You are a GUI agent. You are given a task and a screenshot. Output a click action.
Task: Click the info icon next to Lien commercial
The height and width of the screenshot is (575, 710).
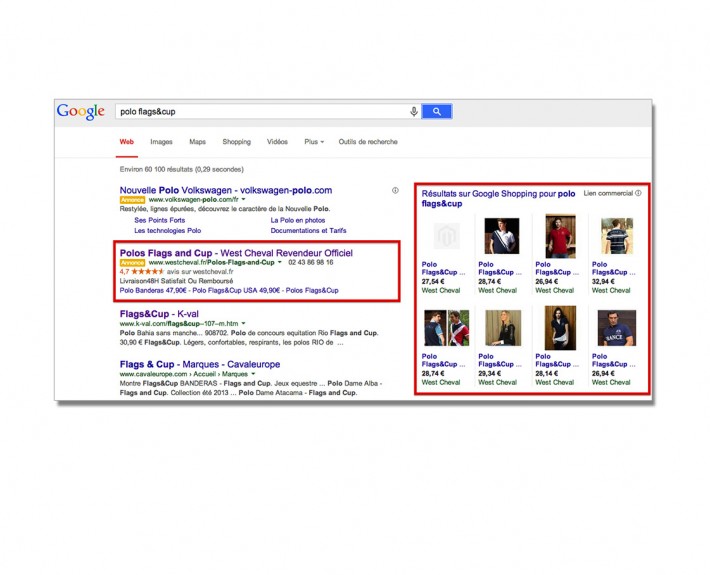click(638, 193)
